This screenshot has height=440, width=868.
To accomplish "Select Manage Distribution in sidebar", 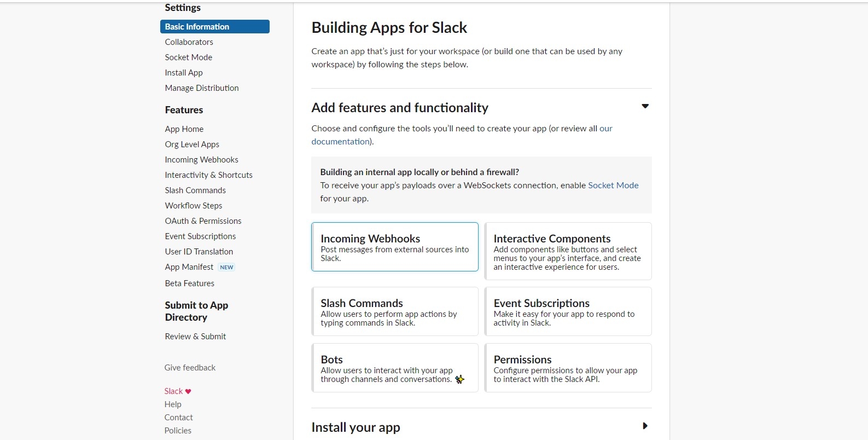I will pyautogui.click(x=202, y=88).
